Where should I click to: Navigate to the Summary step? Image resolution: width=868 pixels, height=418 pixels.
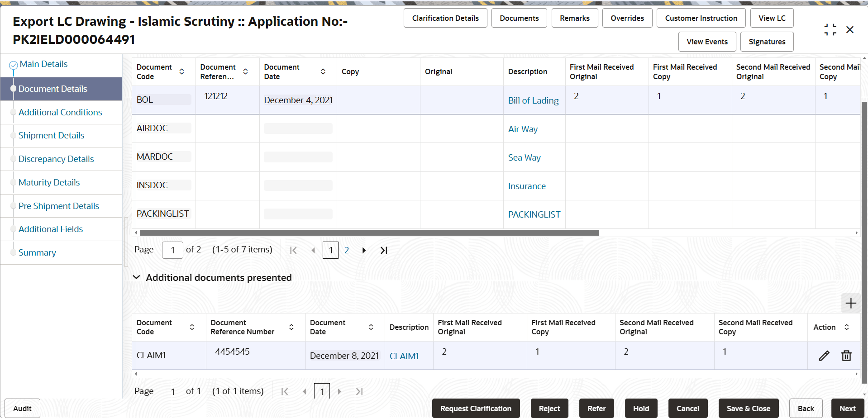pyautogui.click(x=37, y=252)
